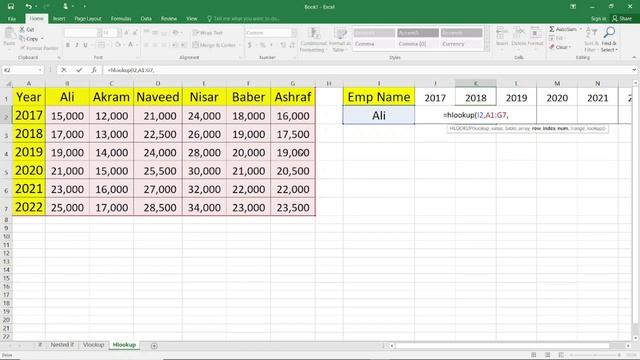Open Sort & Filter
This screenshot has height=360, width=640.
pos(590,39)
